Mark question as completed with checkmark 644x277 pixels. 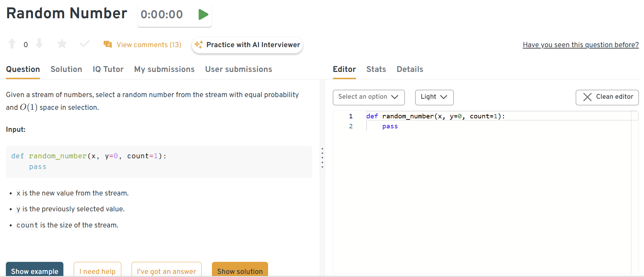[84, 44]
